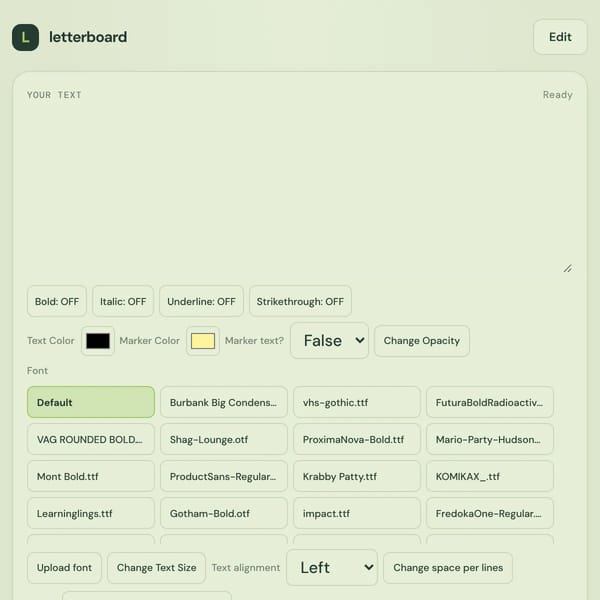Select impact.ttf font
The image size is (600, 600).
pyautogui.click(x=357, y=514)
